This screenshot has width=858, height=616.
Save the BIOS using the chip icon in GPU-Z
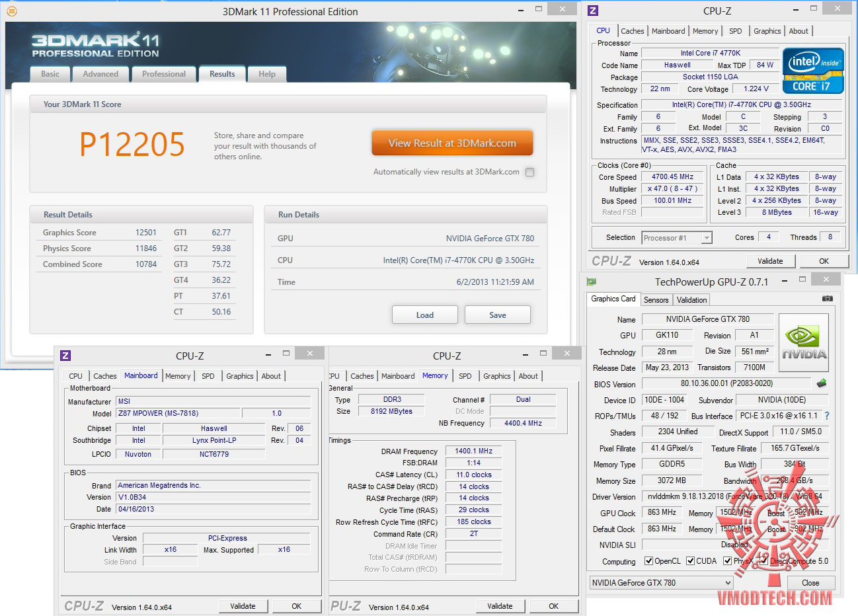822,383
